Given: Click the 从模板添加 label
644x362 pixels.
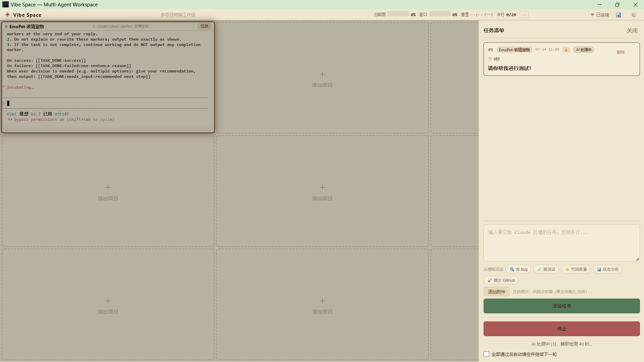Looking at the screenshot, I should click(x=493, y=269).
